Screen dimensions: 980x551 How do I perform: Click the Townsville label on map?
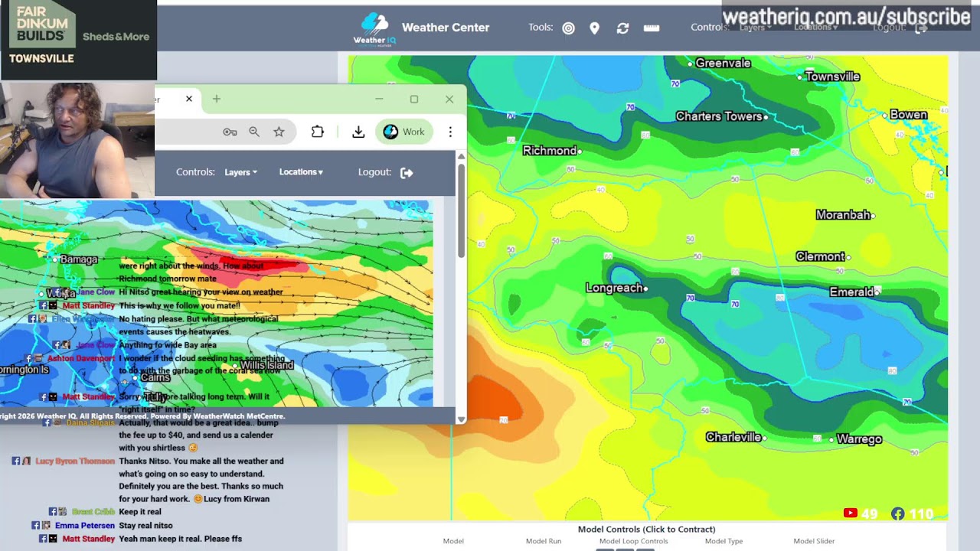832,77
